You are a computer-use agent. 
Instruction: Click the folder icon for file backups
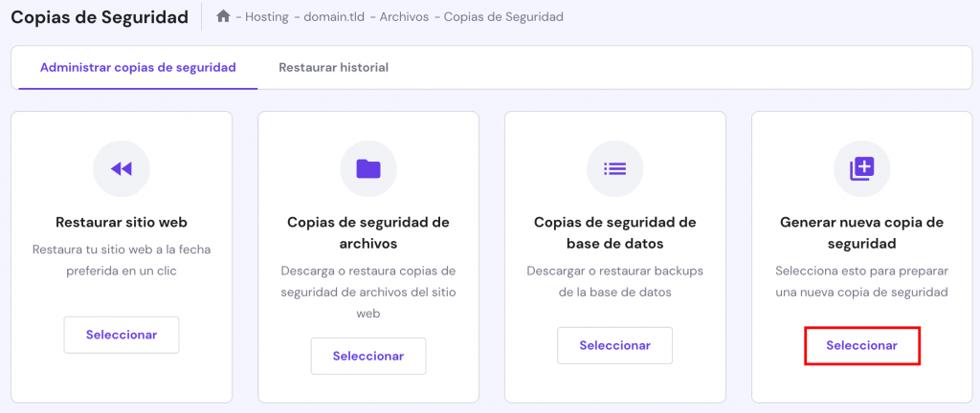point(368,169)
